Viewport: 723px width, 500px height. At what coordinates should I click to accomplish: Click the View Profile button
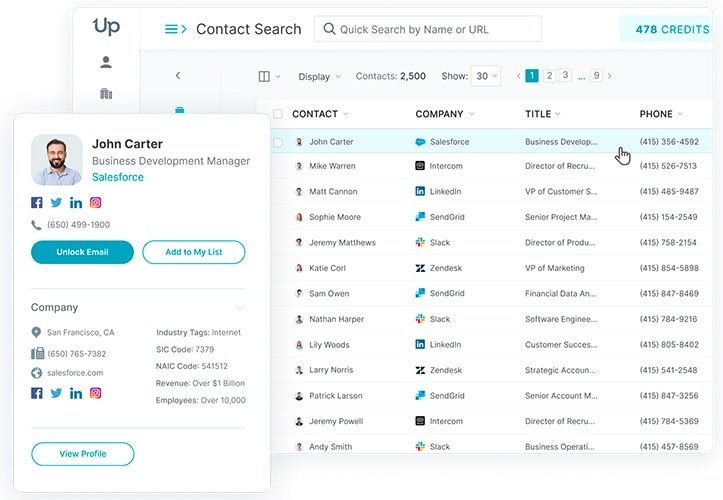[83, 454]
